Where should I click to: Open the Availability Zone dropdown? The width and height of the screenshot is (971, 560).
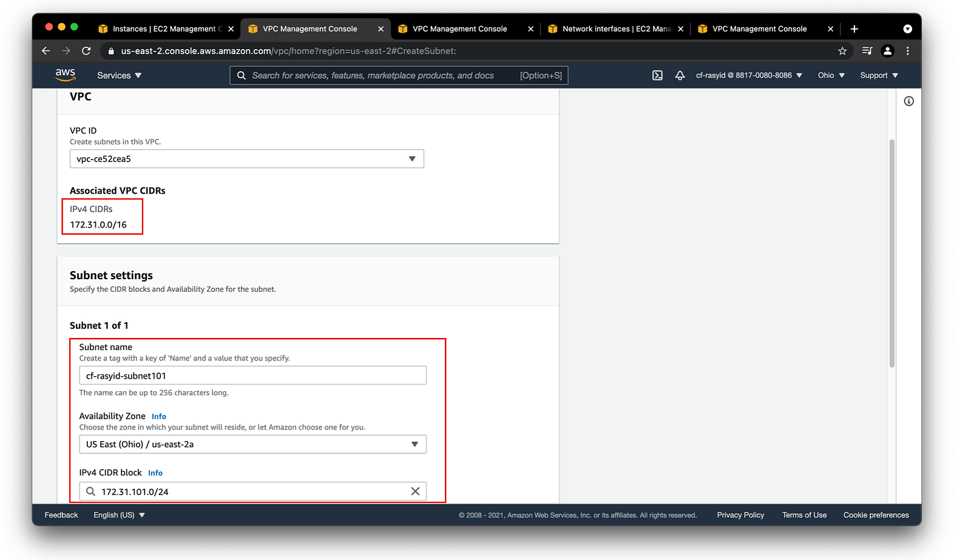point(252,444)
